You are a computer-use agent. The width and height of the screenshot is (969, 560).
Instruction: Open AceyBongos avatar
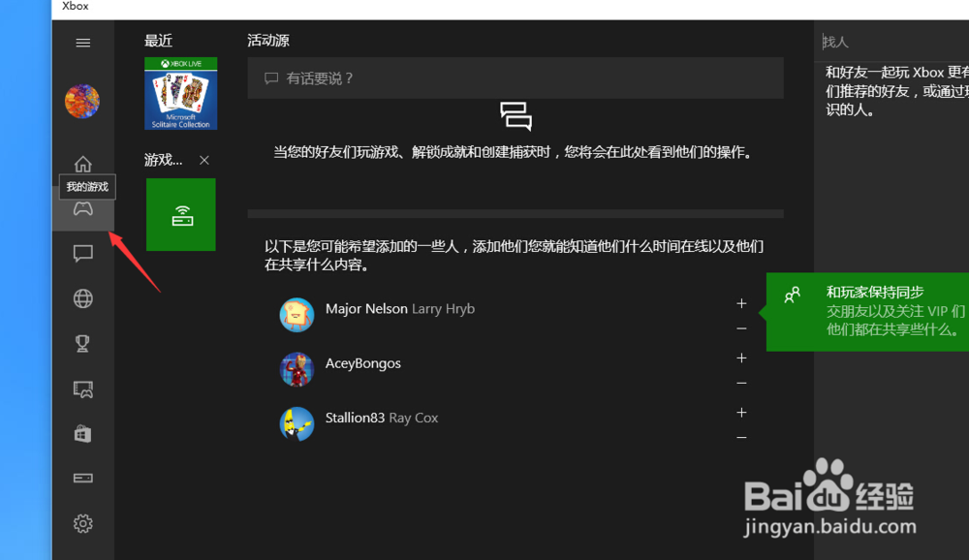click(x=297, y=369)
